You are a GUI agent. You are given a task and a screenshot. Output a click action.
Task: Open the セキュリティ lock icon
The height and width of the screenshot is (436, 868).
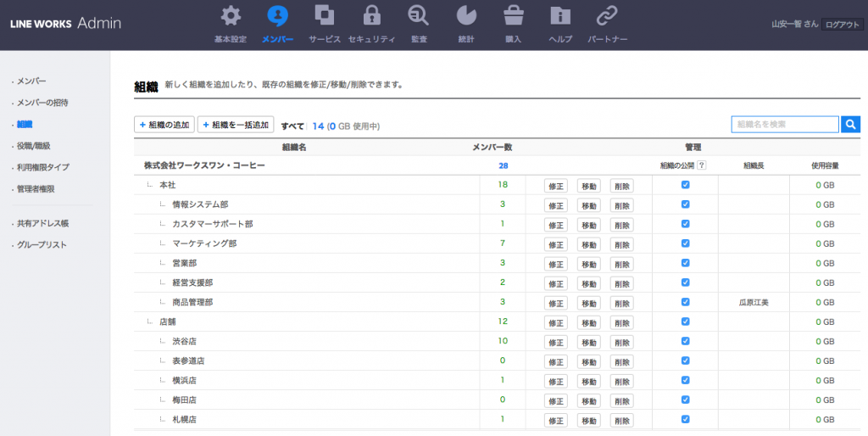point(371,17)
